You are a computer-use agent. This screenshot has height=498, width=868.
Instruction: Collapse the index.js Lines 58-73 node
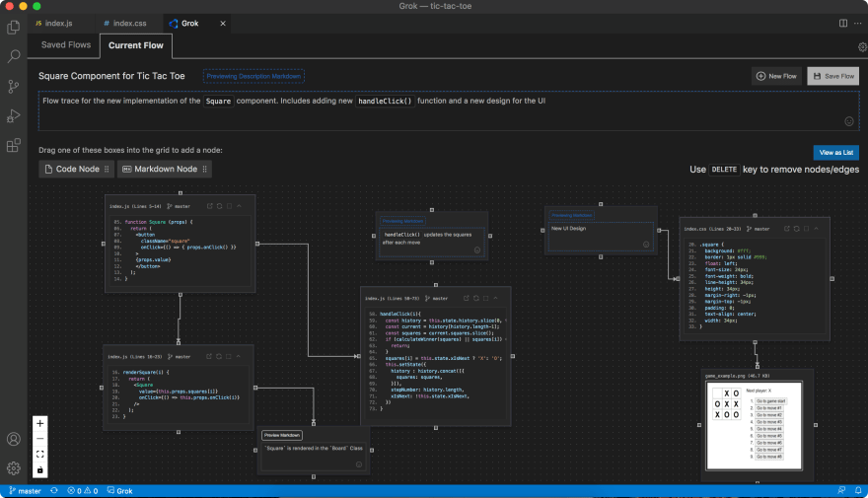(495, 298)
